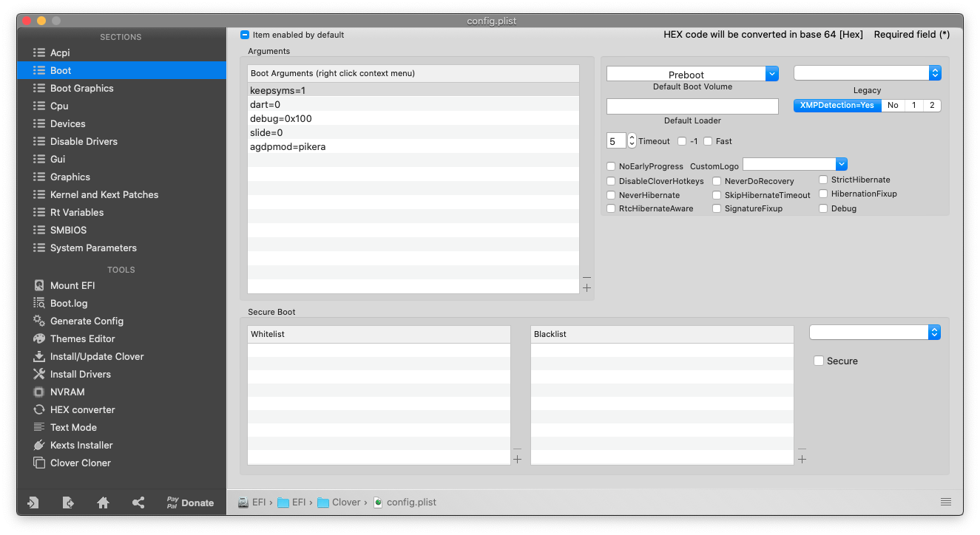
Task: Select the Rt Variables section
Action: [x=121, y=212]
